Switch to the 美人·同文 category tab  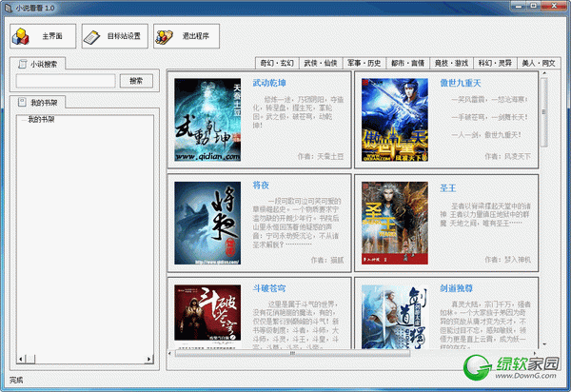(539, 63)
